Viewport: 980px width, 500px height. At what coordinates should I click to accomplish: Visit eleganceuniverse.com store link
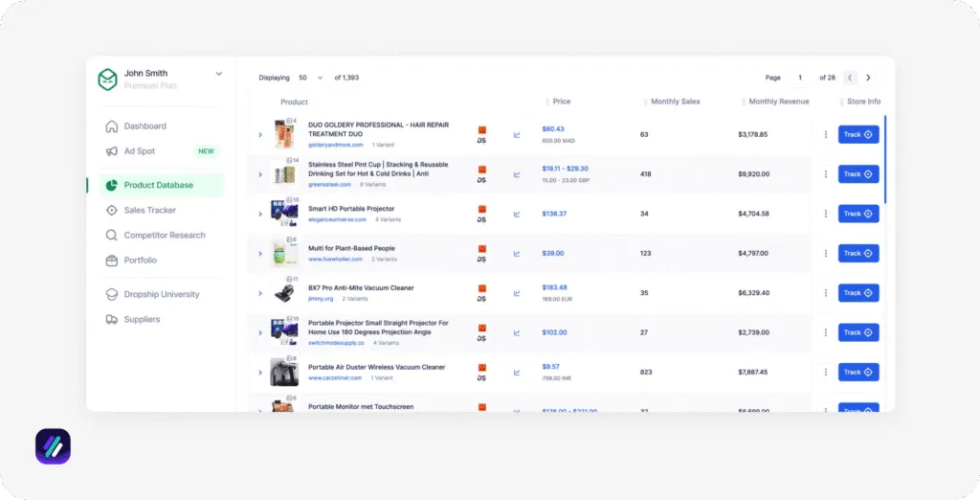coord(338,219)
